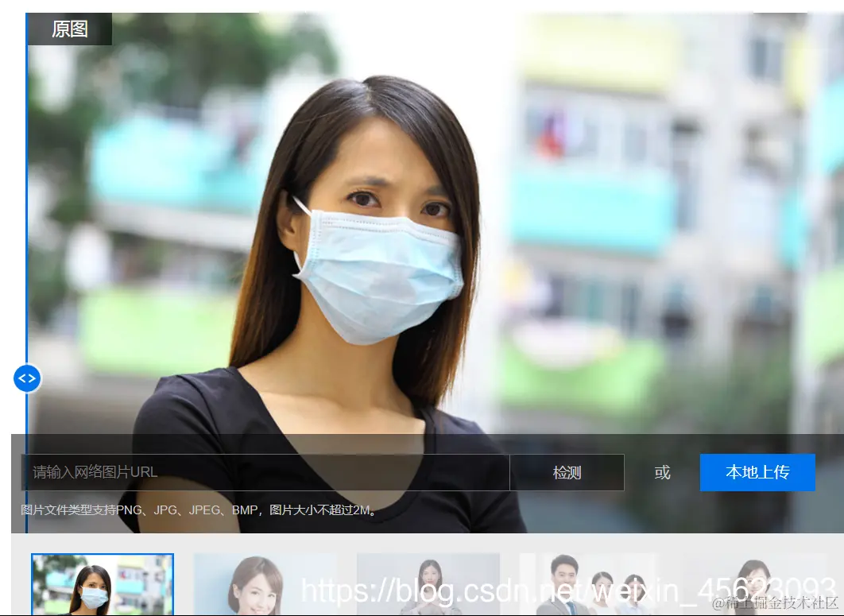The width and height of the screenshot is (844, 616).
Task: Click the 原图 original image label
Action: 69,29
